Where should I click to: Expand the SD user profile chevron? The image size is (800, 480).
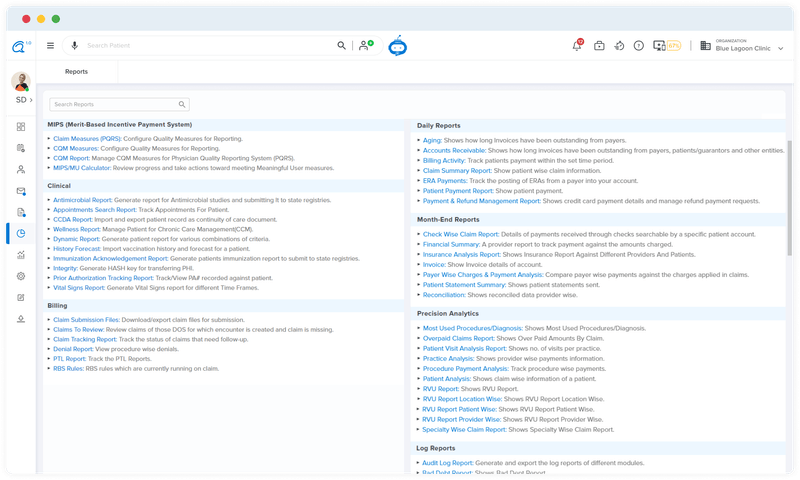(31, 100)
